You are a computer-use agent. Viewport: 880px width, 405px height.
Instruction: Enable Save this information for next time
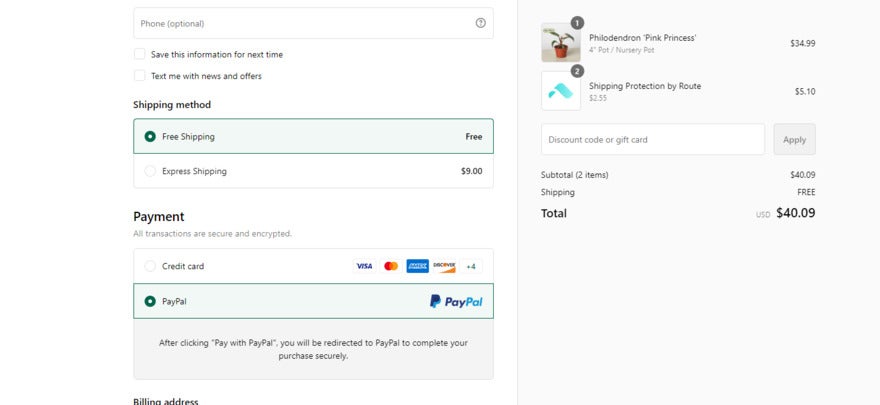click(x=140, y=54)
